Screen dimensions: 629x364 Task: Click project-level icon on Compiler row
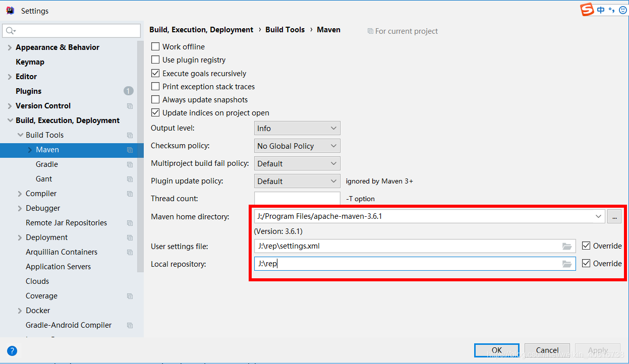[x=130, y=194]
